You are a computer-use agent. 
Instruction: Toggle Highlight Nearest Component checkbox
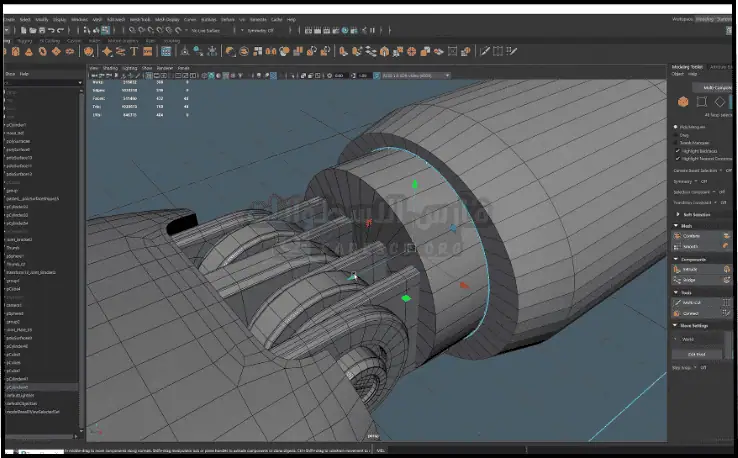click(678, 159)
